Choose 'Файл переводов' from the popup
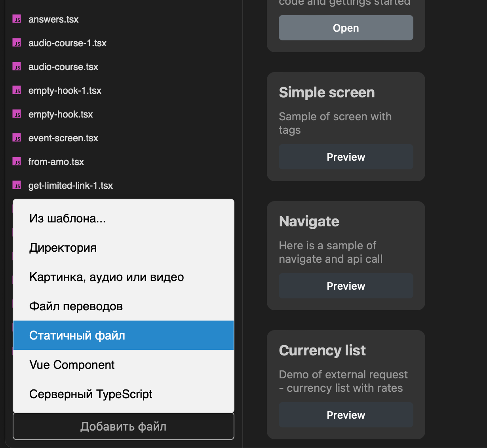Screen dimensions: 487x448 click(x=124, y=306)
